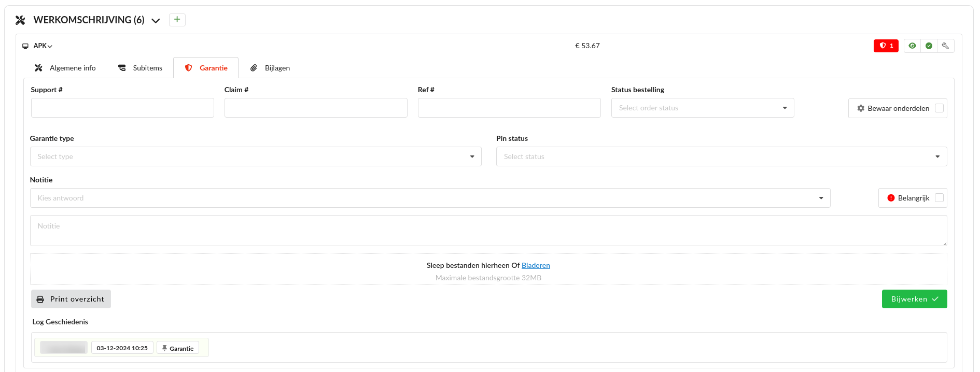Click the Bladeren upload link

535,265
